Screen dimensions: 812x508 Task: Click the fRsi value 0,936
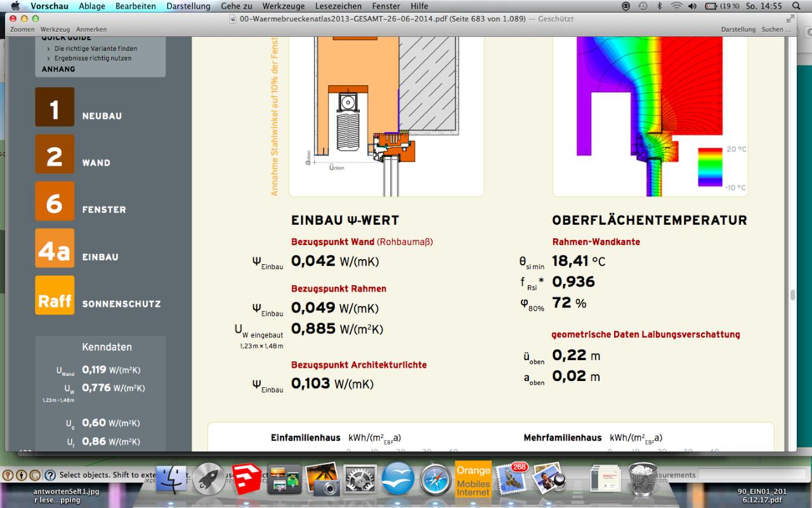pos(573,282)
